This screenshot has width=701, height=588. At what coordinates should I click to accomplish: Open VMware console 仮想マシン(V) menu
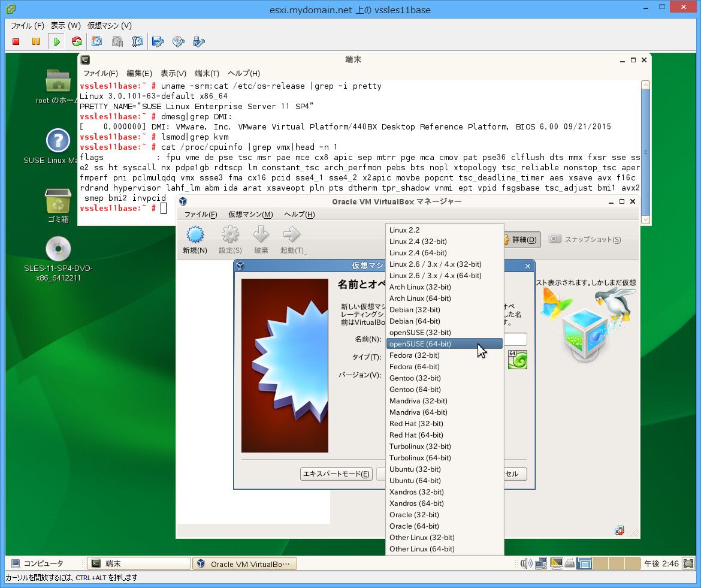(110, 26)
